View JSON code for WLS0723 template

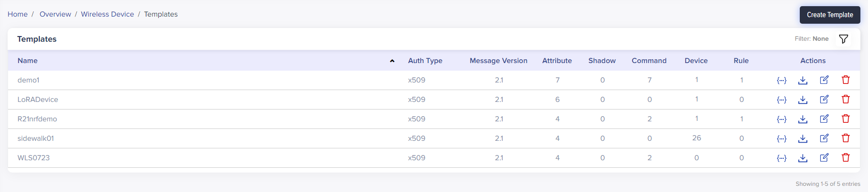[782, 158]
